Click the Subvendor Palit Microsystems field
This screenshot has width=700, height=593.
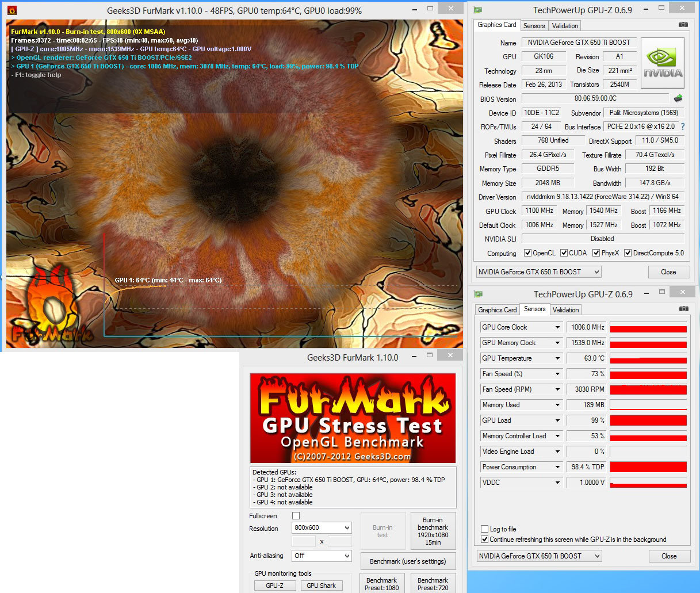click(x=644, y=113)
